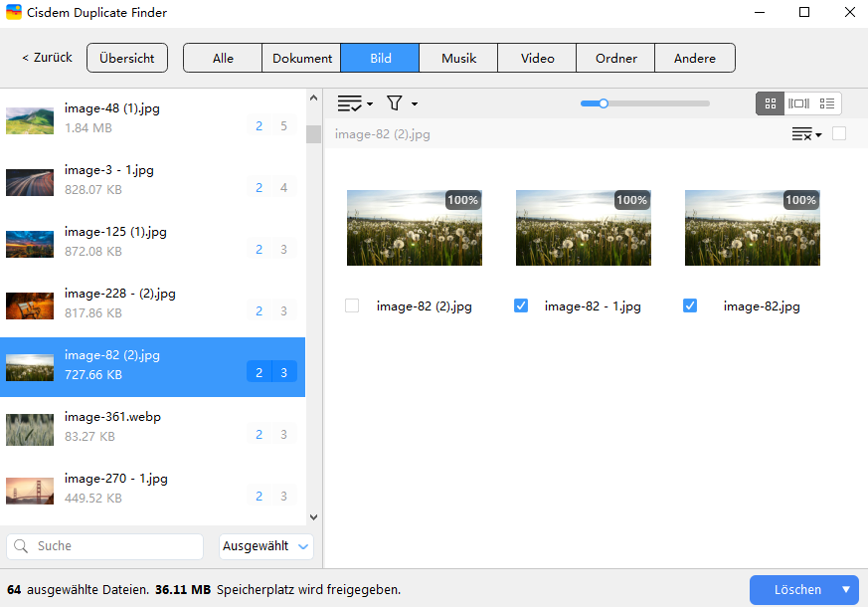The width and height of the screenshot is (868, 607).
Task: Uncheck image-82.jpg
Action: pyautogui.click(x=690, y=305)
